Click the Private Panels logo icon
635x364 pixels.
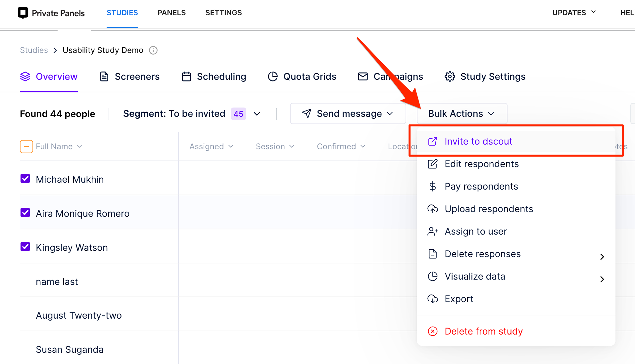tap(23, 13)
